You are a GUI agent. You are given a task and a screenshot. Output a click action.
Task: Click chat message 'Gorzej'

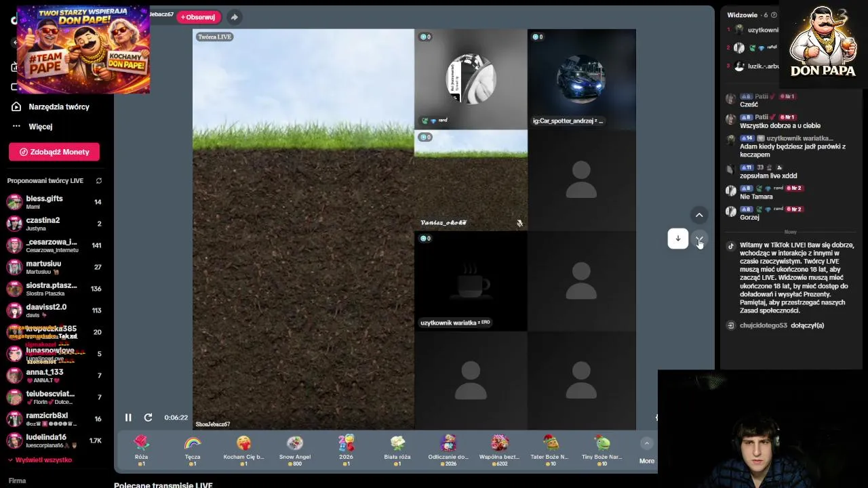click(749, 218)
